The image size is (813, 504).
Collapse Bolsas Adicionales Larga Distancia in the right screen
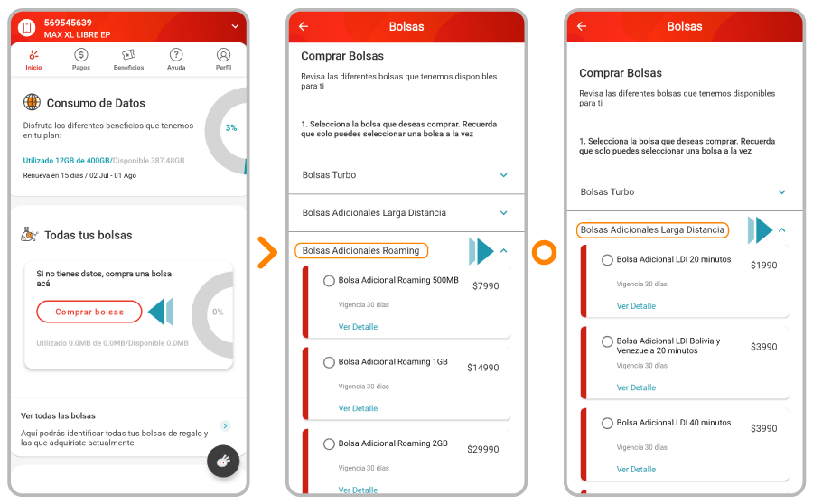pos(781,230)
